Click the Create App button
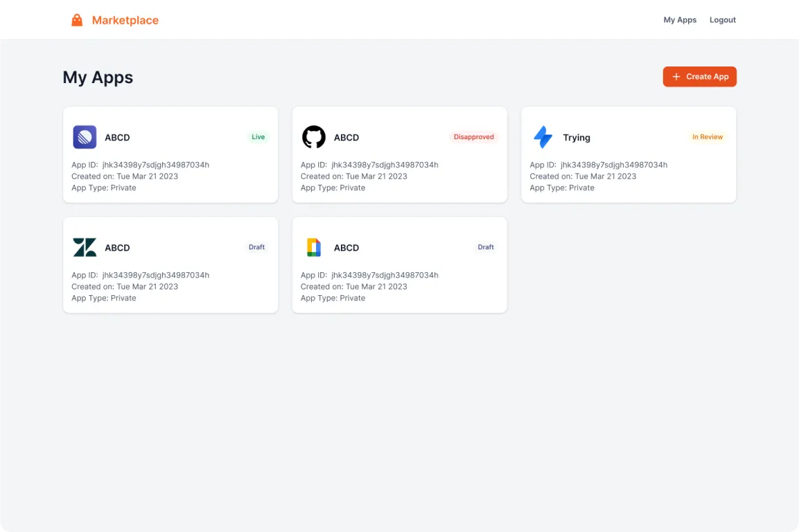The height and width of the screenshot is (532, 799). click(700, 76)
